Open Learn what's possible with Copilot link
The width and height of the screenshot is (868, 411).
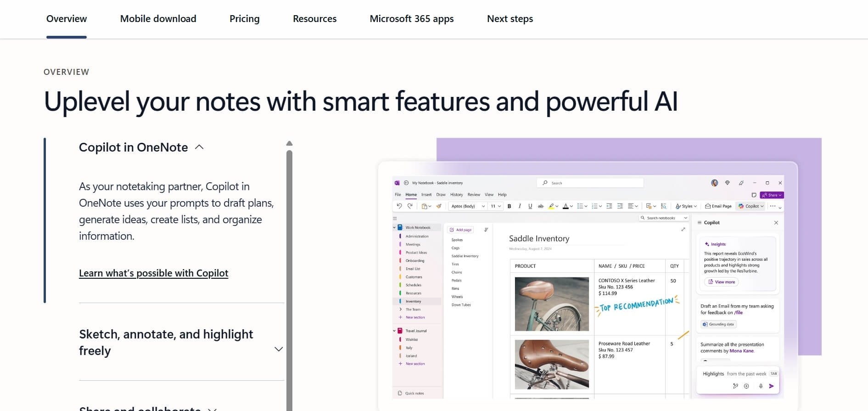point(153,273)
